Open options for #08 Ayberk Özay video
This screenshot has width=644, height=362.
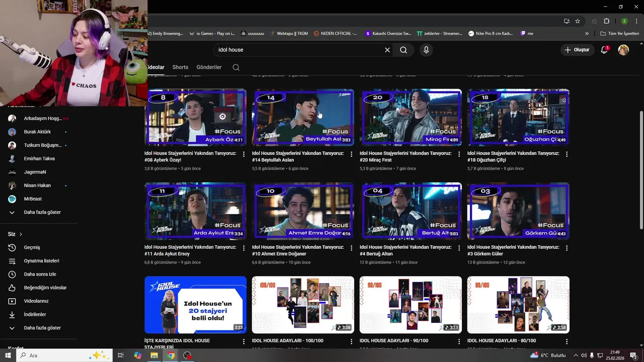pos(244,154)
